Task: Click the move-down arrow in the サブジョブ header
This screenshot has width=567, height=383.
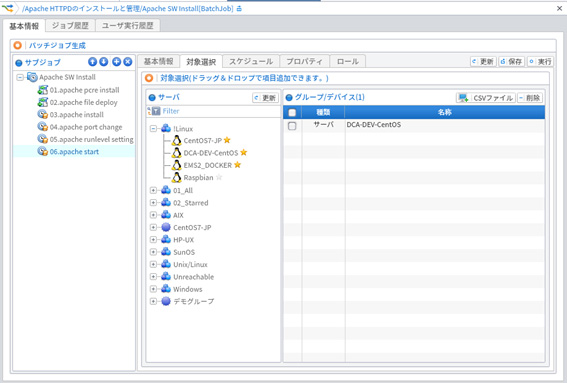Action: (x=104, y=62)
